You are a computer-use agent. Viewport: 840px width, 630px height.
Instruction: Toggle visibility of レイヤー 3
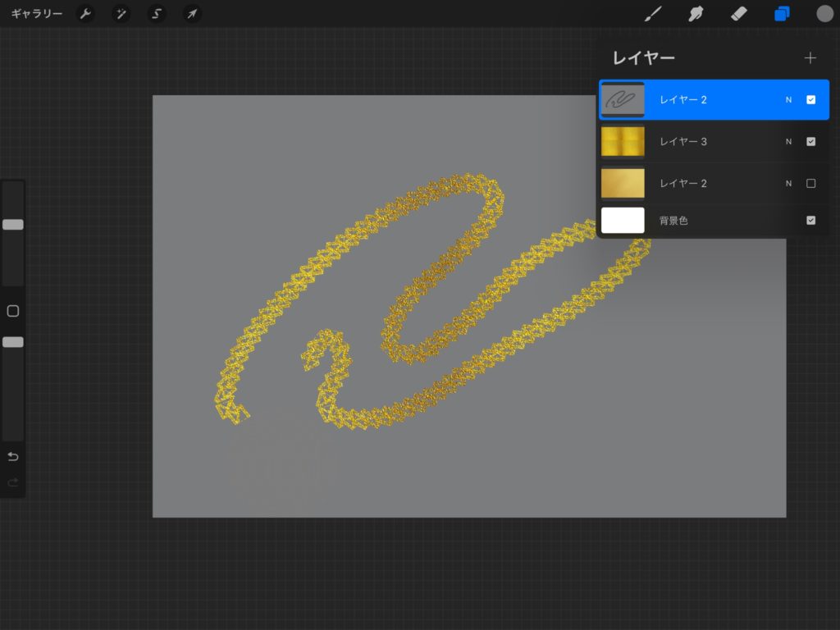point(810,142)
